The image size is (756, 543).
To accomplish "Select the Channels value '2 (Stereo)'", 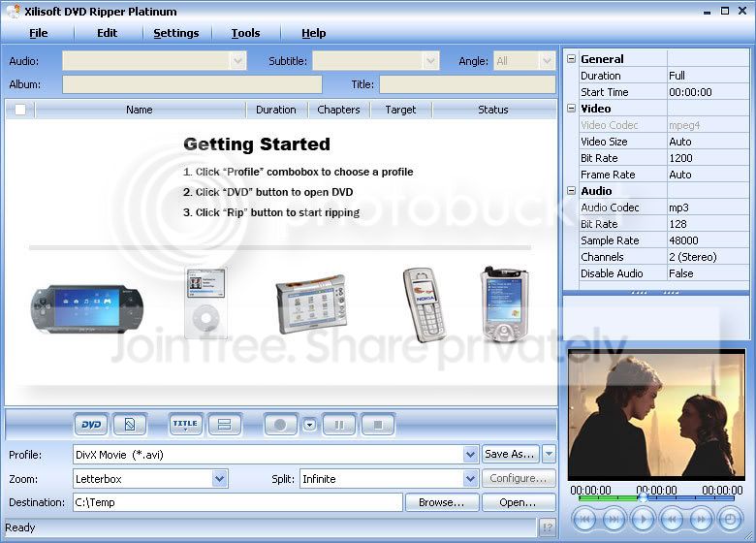I will [x=708, y=257].
